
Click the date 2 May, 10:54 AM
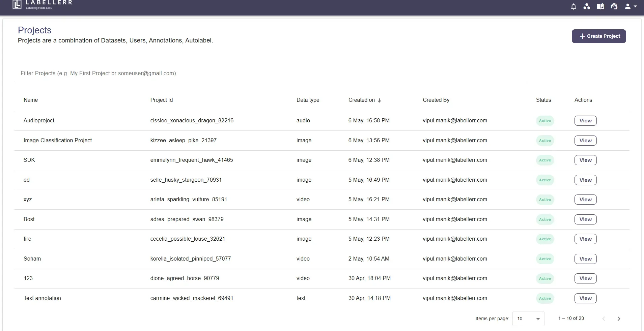(368, 259)
